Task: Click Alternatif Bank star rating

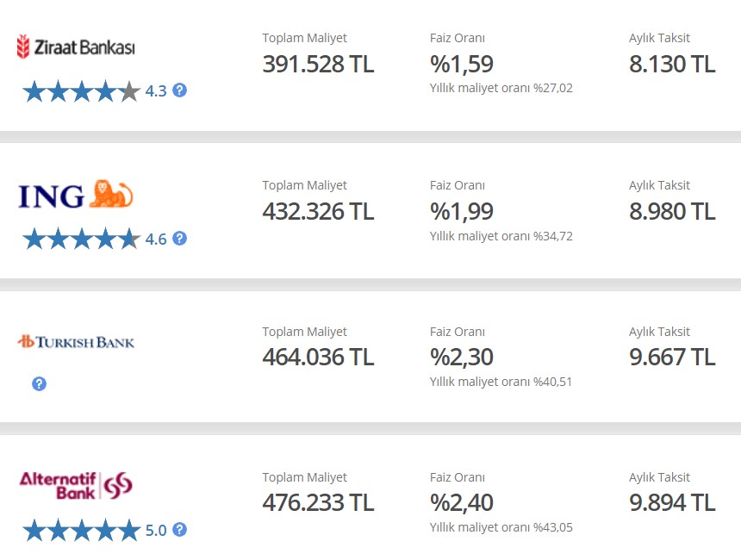Action: tap(81, 531)
